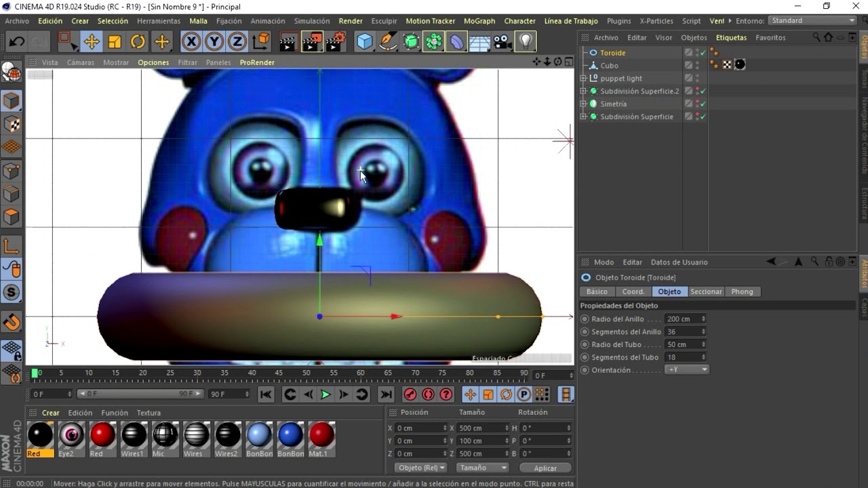Viewport: 868px width, 488px height.
Task: Add a floor environment object
Action: click(x=480, y=42)
